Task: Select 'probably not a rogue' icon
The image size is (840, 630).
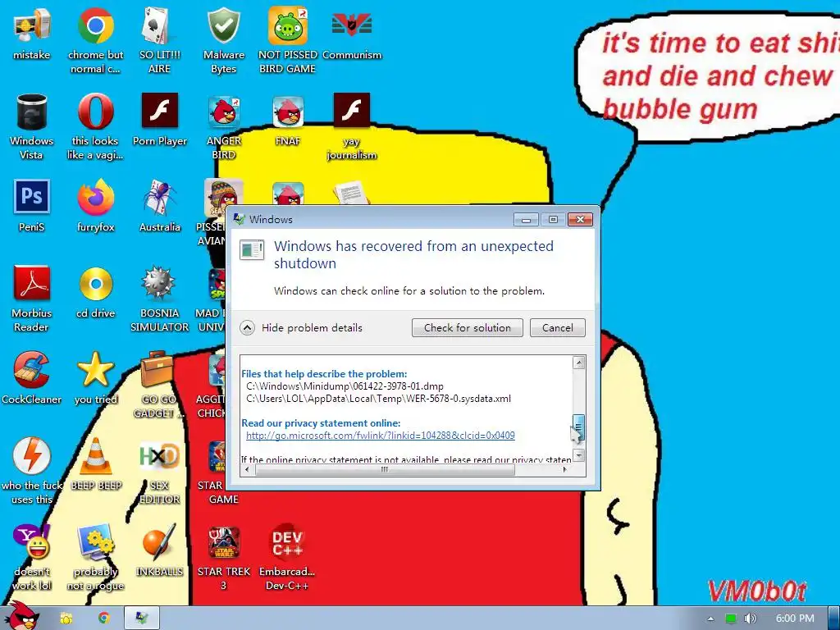Action: point(95,557)
